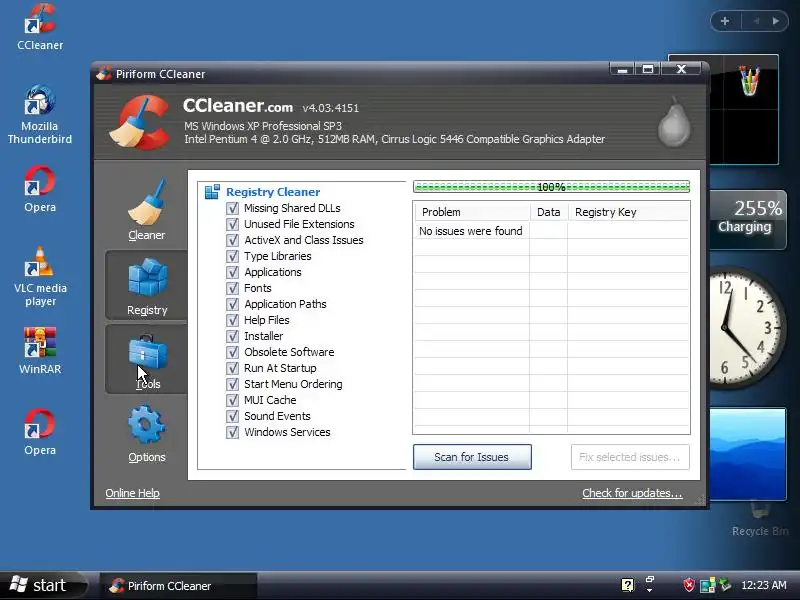Click the help question mark tray icon
This screenshot has width=800, height=600.
click(628, 585)
